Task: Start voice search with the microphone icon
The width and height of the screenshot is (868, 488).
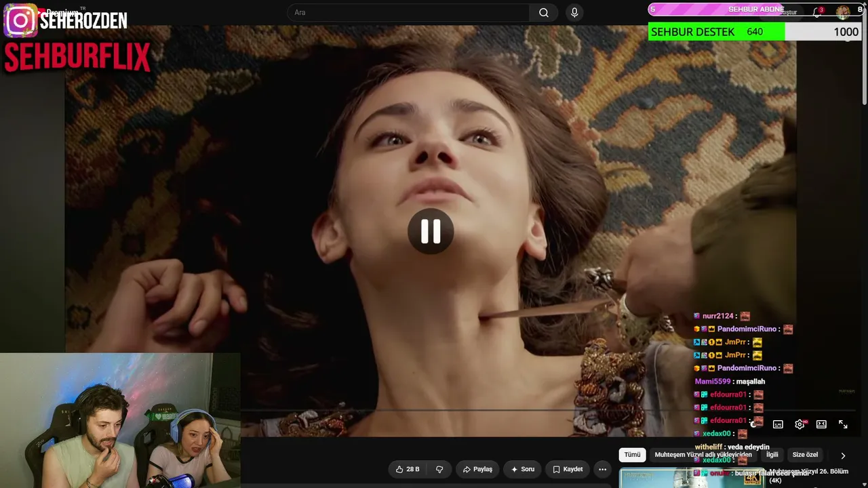Action: [x=574, y=12]
